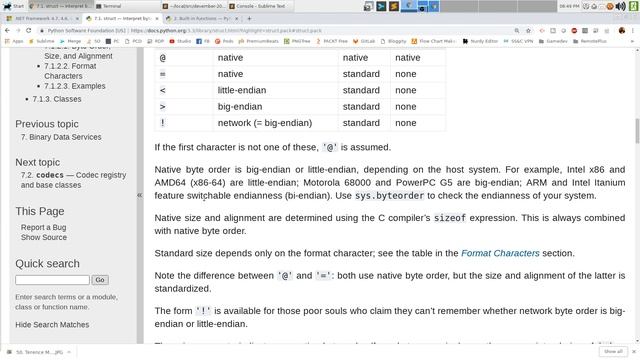The image size is (640, 360).
Task: Open the downloaded file item's arrow menu
Action: click(x=69, y=352)
